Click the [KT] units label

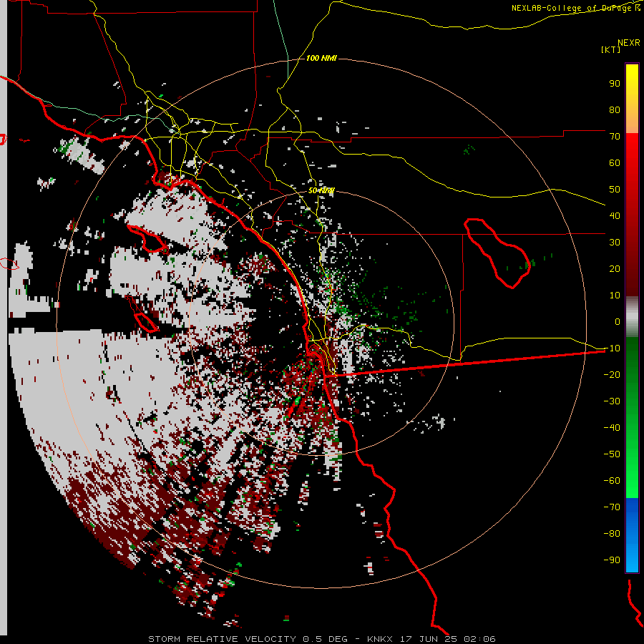610,49
